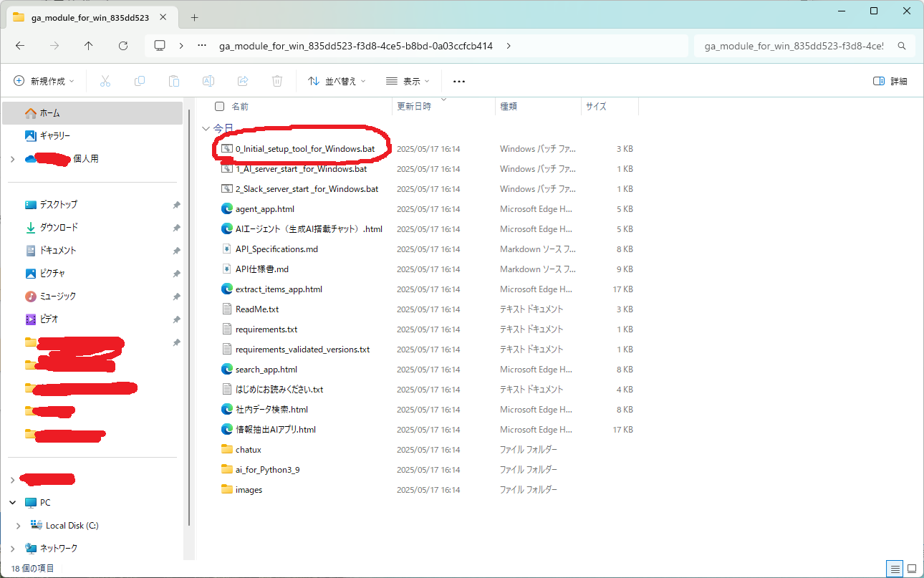Click the PC monitor icon in address bar

[x=160, y=46]
